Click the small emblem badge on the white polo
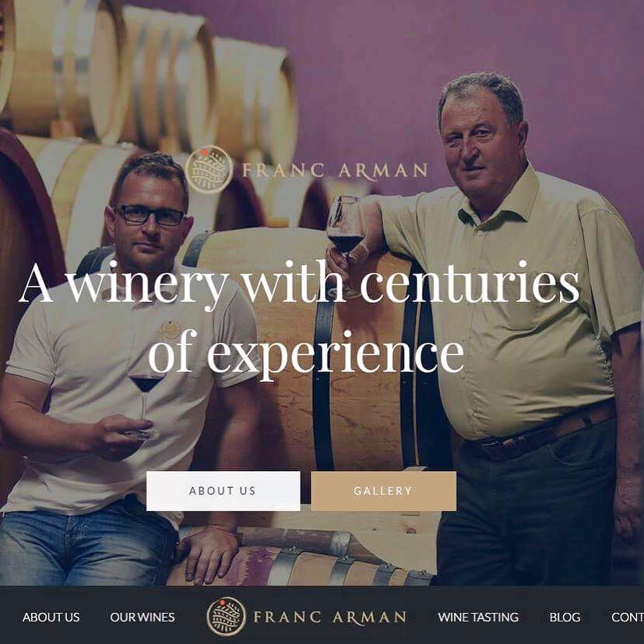The height and width of the screenshot is (644, 644). (x=170, y=330)
